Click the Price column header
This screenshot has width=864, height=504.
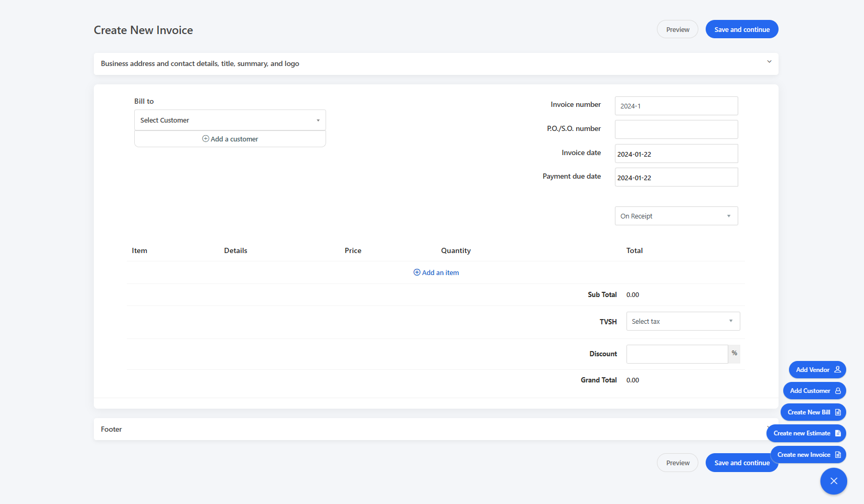click(x=353, y=250)
